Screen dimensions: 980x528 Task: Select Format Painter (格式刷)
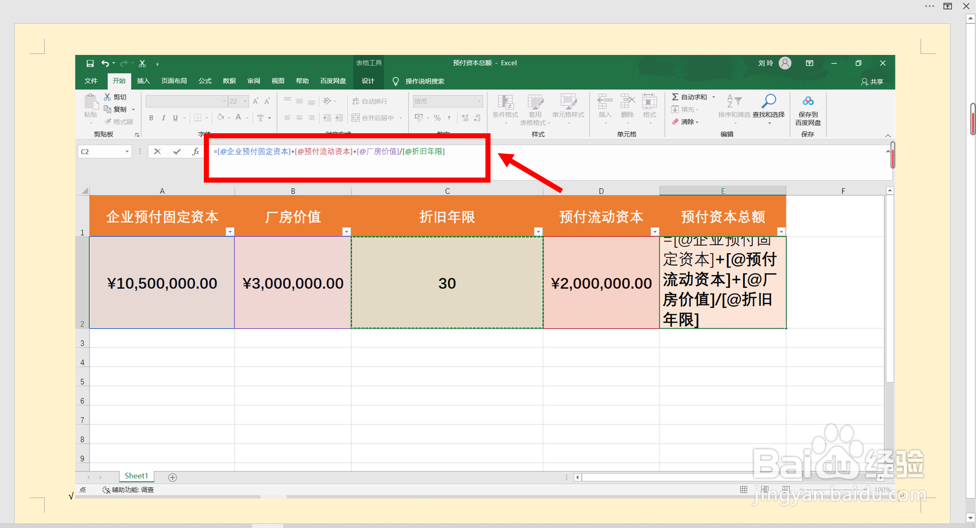click(x=118, y=122)
